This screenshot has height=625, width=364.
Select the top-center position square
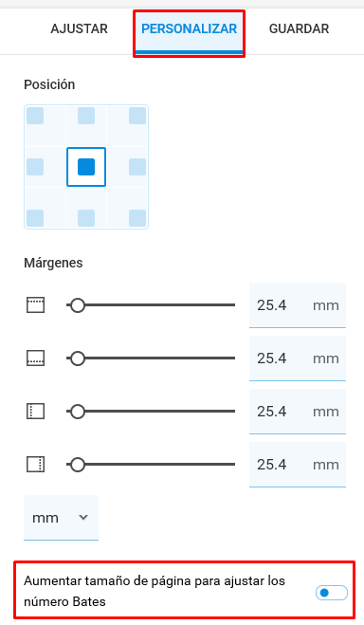tap(86, 116)
